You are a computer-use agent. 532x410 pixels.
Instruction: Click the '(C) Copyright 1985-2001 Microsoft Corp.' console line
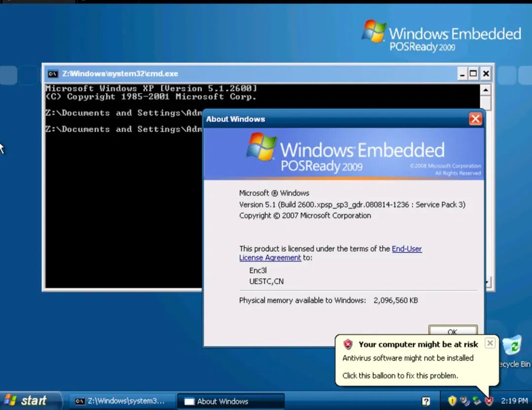pos(151,97)
